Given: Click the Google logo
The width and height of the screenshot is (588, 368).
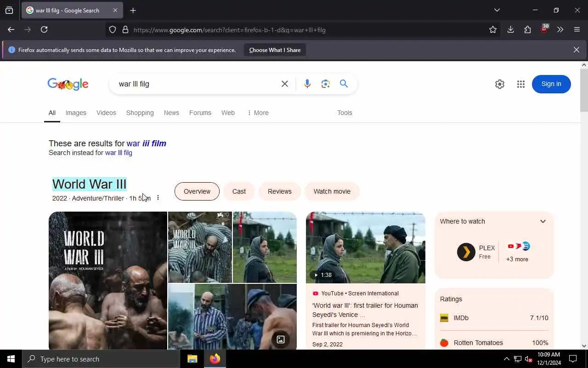Looking at the screenshot, I should (68, 84).
